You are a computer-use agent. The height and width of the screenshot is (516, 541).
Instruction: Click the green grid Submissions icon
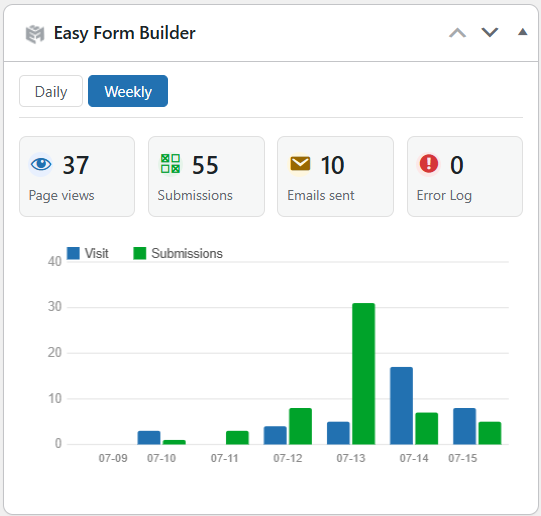tap(170, 163)
